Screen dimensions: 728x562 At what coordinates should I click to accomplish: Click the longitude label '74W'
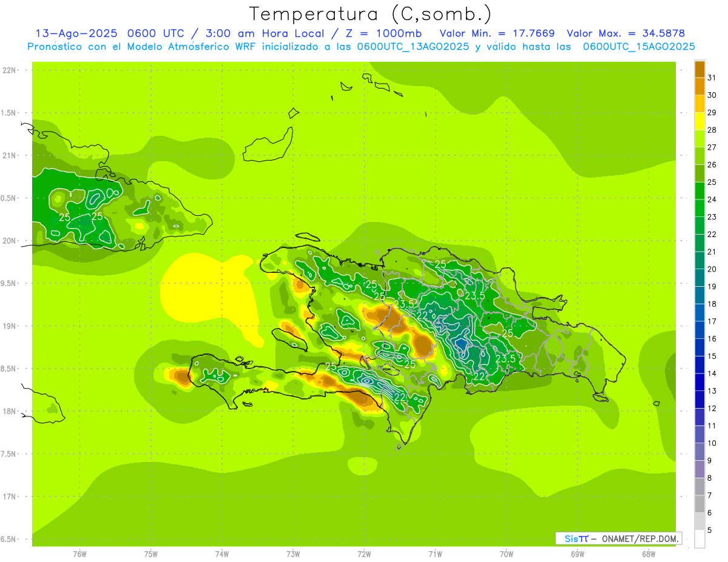tap(222, 554)
